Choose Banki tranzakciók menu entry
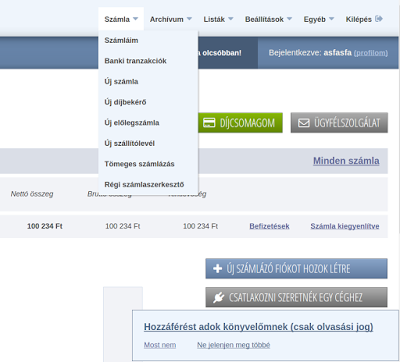400x362 pixels. point(135,61)
